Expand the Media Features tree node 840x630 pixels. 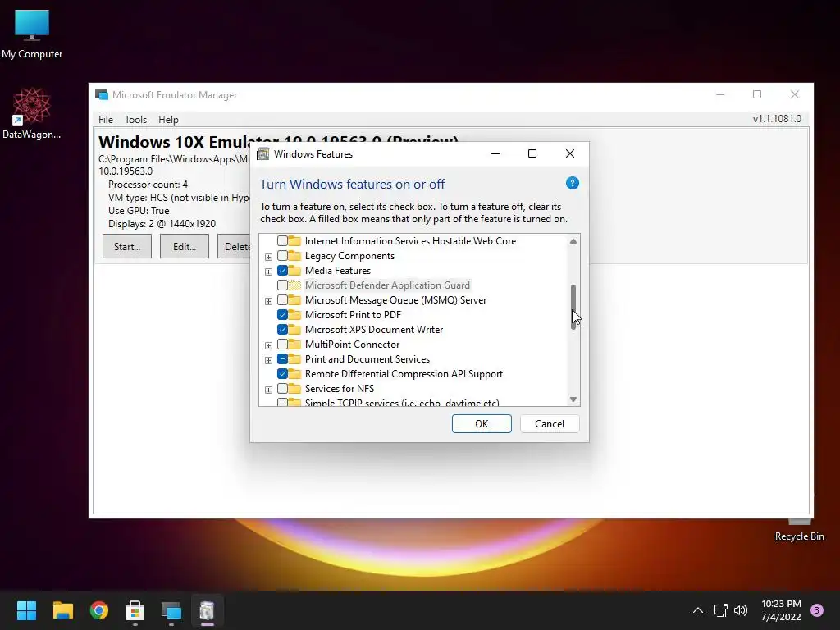pyautogui.click(x=268, y=272)
